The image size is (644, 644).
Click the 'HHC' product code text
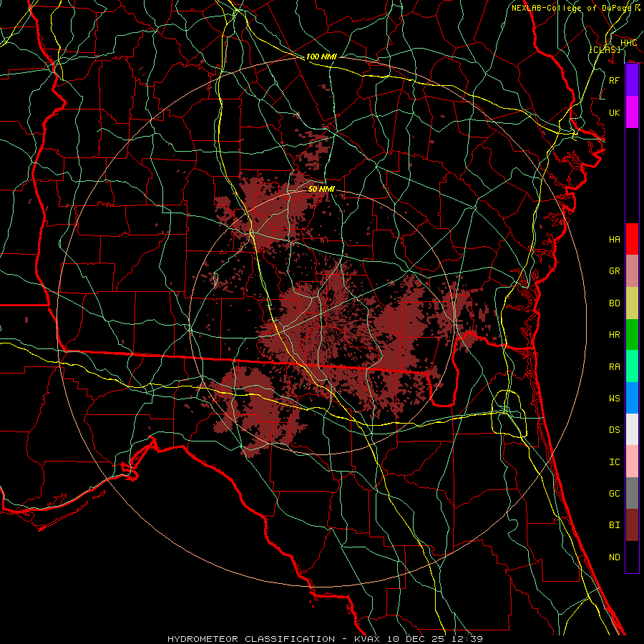(628, 43)
